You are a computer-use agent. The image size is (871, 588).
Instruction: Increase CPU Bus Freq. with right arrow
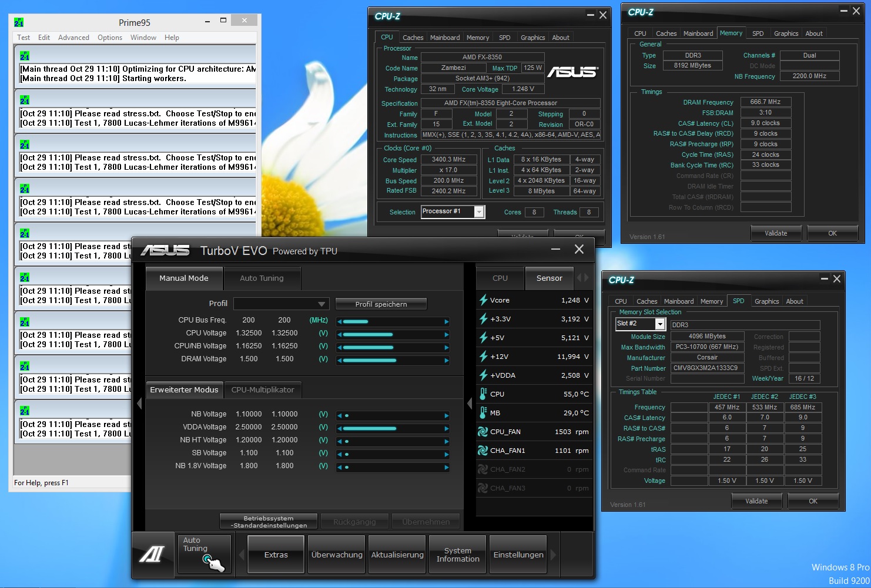point(447,321)
